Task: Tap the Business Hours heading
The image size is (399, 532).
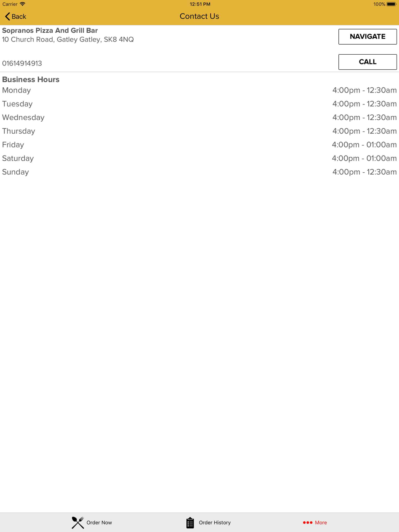Action: click(31, 79)
